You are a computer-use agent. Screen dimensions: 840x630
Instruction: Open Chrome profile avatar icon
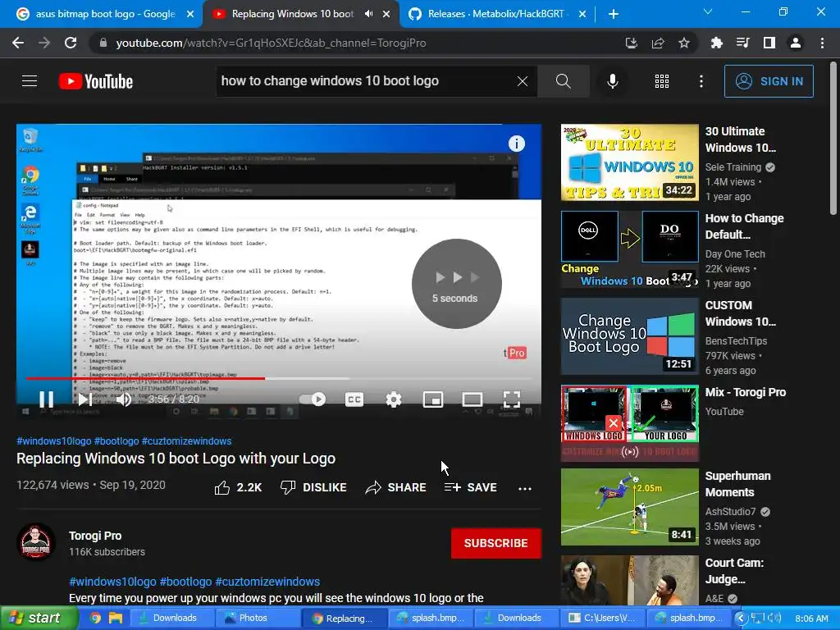pyautogui.click(x=796, y=43)
